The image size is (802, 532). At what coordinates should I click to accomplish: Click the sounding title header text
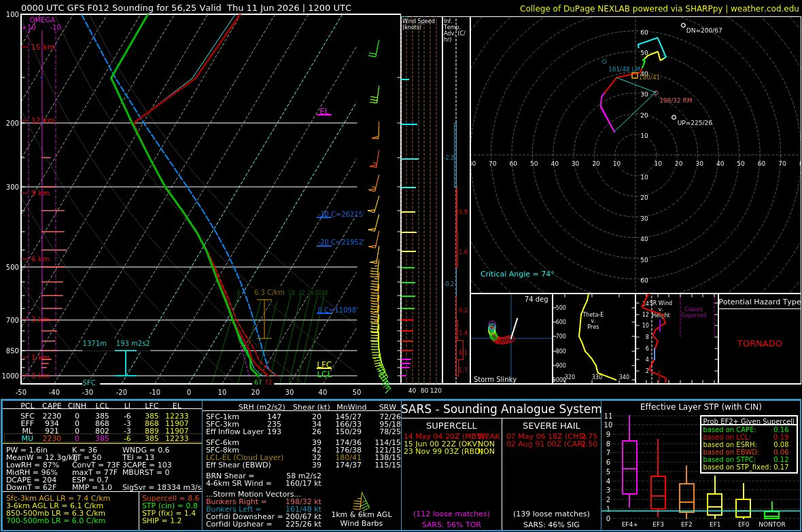point(186,7)
